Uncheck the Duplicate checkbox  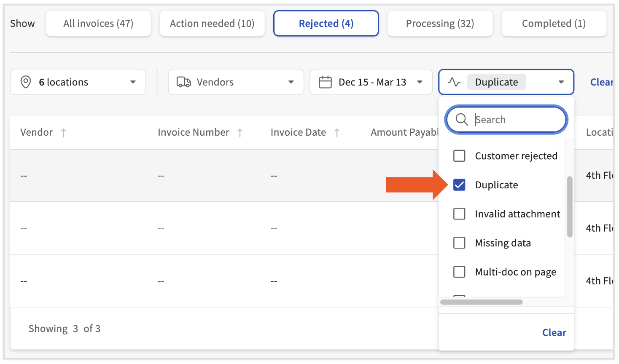(459, 185)
